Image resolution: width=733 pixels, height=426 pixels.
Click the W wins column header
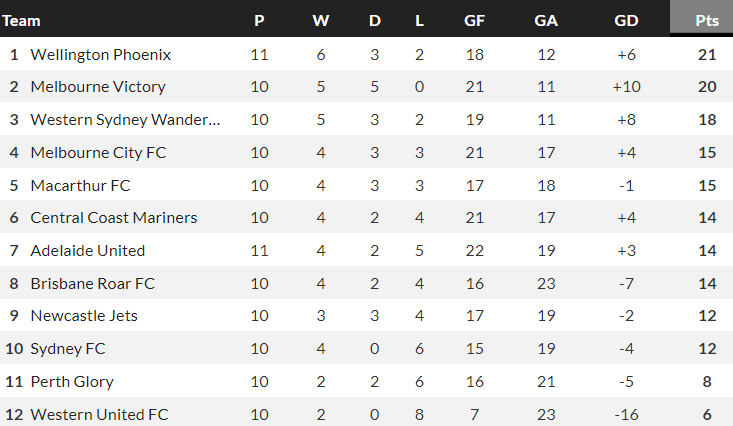click(321, 19)
